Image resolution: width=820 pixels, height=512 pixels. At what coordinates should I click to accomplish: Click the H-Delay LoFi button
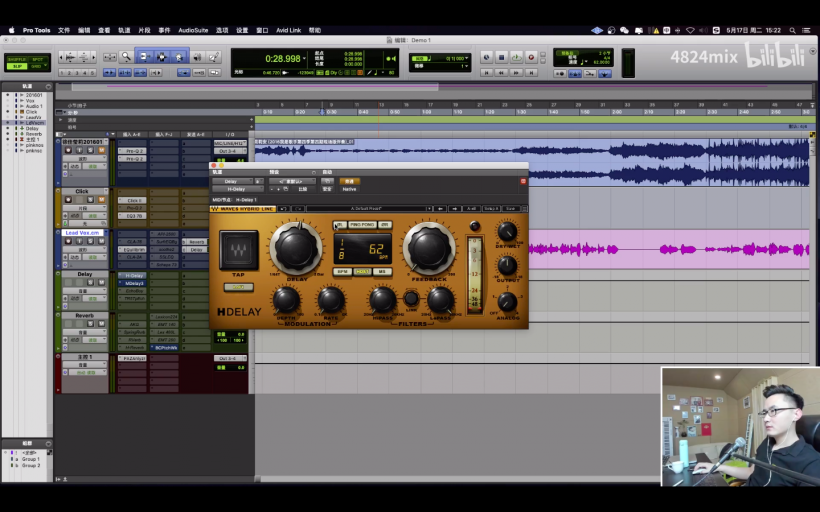238,287
